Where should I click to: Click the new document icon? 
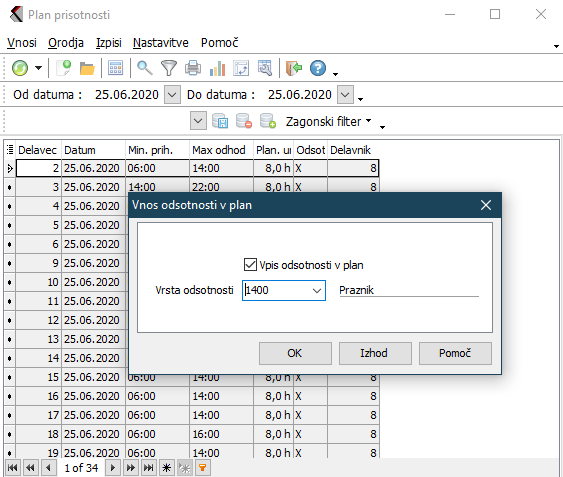[64, 68]
